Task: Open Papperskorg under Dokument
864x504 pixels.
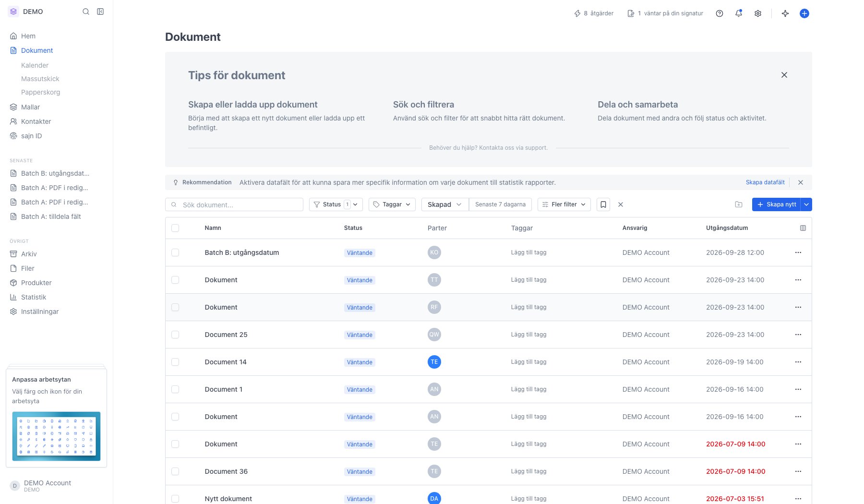Action: click(40, 92)
